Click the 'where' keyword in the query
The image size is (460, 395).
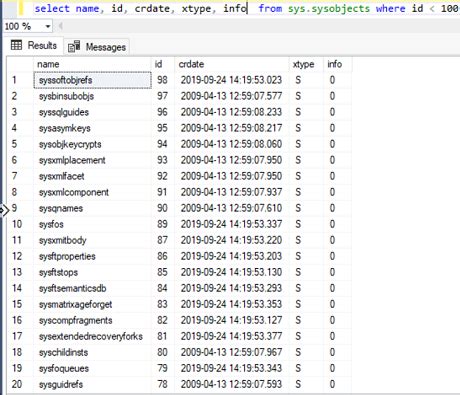pos(391,8)
